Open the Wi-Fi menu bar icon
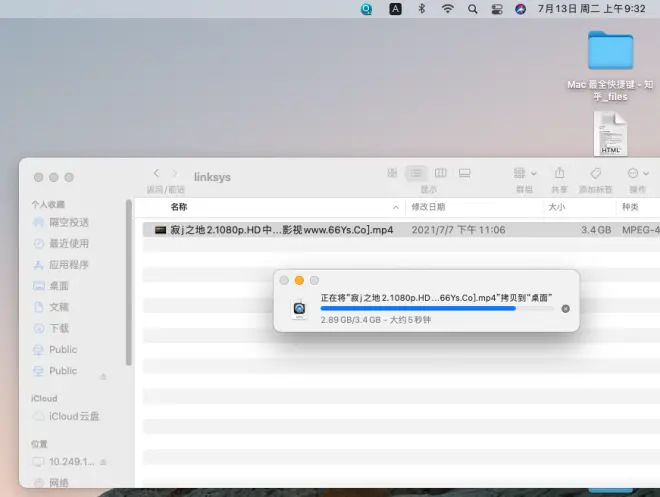This screenshot has width=660, height=497. pos(447,9)
